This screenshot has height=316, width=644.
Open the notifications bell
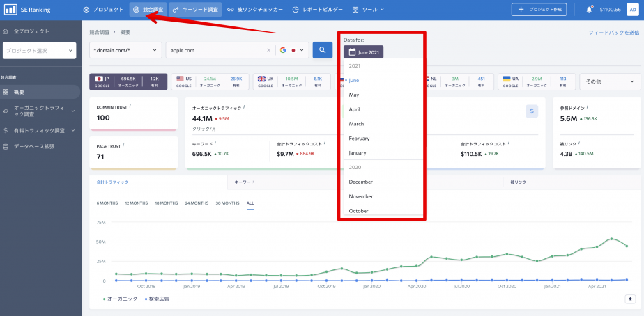589,10
